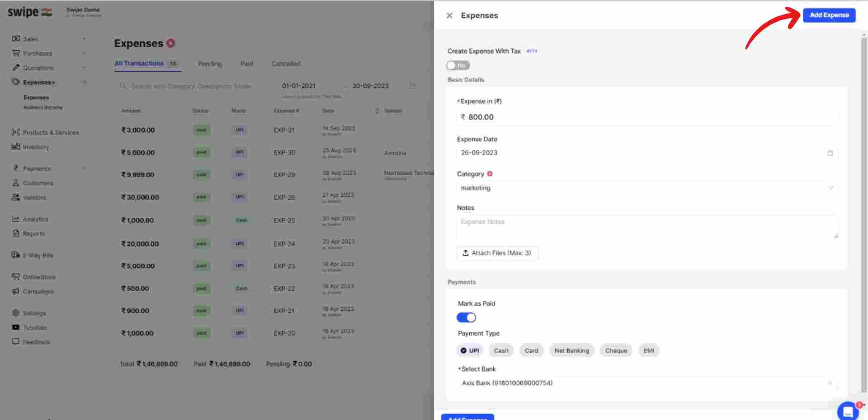This screenshot has width=868, height=420.
Task: Toggle Create Expense With Tax switch
Action: click(x=458, y=65)
